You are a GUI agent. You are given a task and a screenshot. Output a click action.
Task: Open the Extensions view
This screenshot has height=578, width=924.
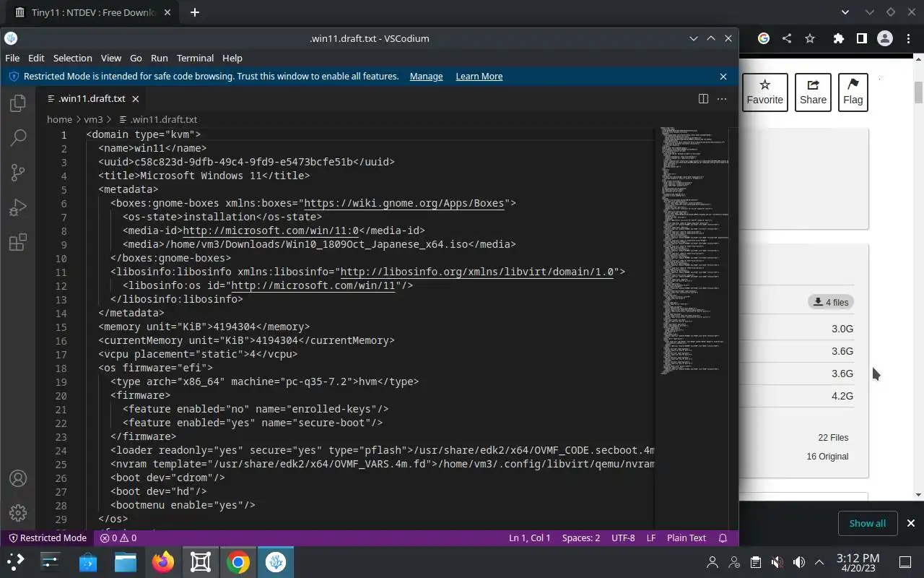click(18, 242)
